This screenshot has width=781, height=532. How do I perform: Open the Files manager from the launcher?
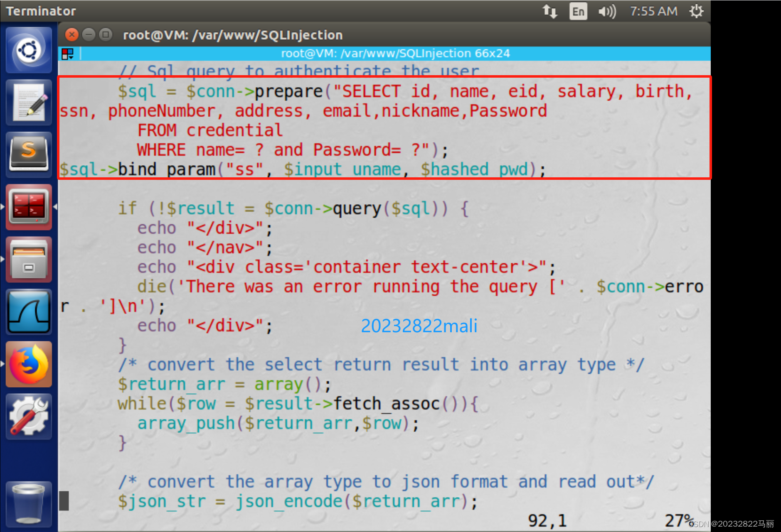(x=28, y=259)
